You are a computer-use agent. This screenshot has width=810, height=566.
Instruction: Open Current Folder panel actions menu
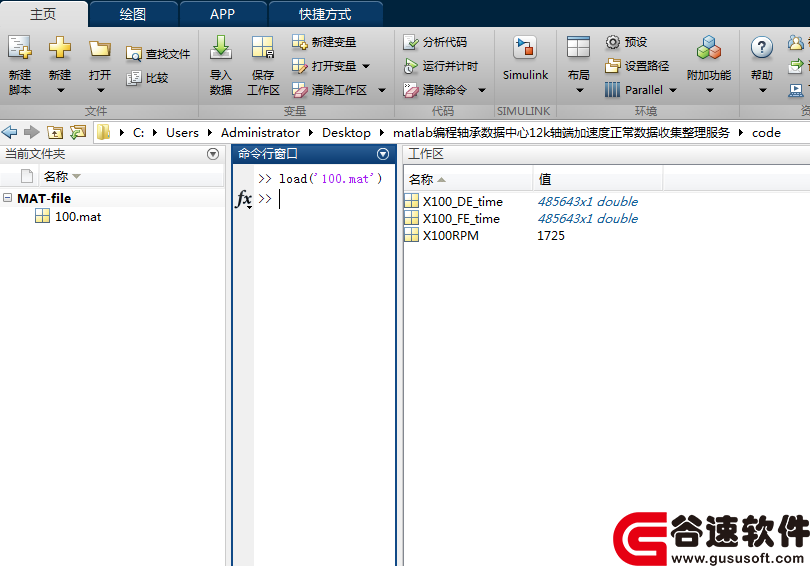pos(213,154)
